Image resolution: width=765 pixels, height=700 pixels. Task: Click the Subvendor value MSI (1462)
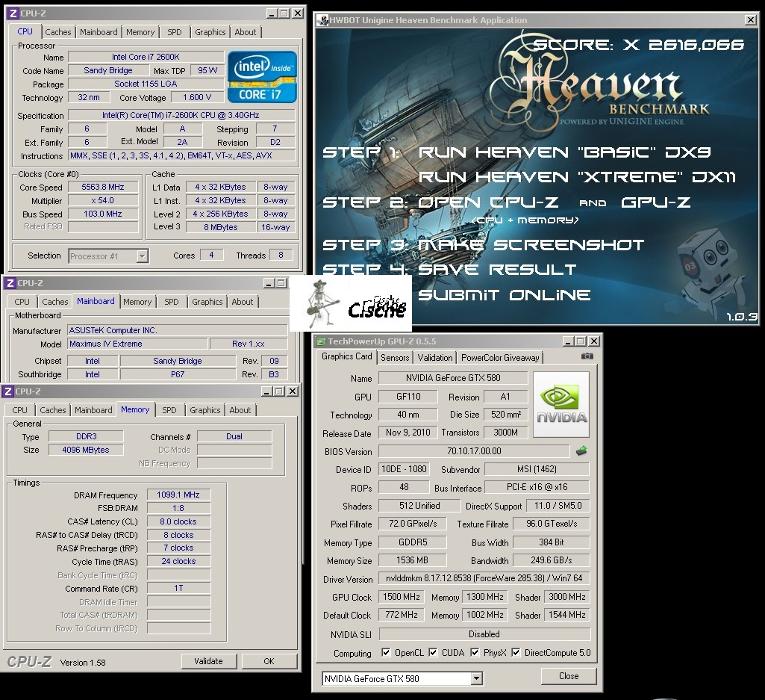click(537, 469)
